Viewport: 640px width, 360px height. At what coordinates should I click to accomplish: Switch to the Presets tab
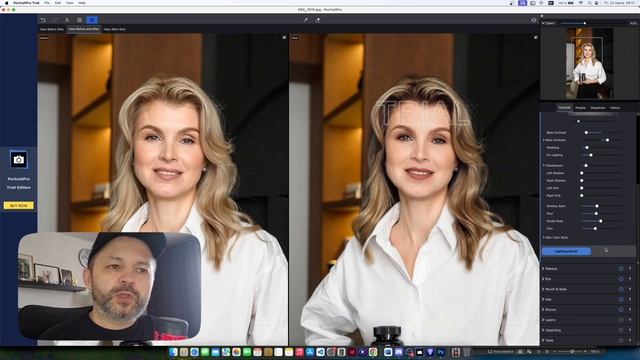tap(580, 108)
